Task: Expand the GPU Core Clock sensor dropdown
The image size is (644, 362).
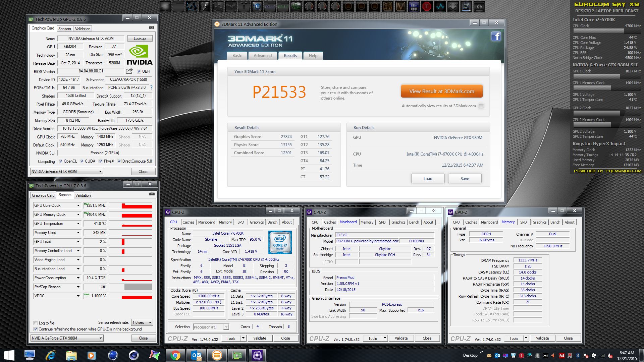Action: [x=78, y=205]
